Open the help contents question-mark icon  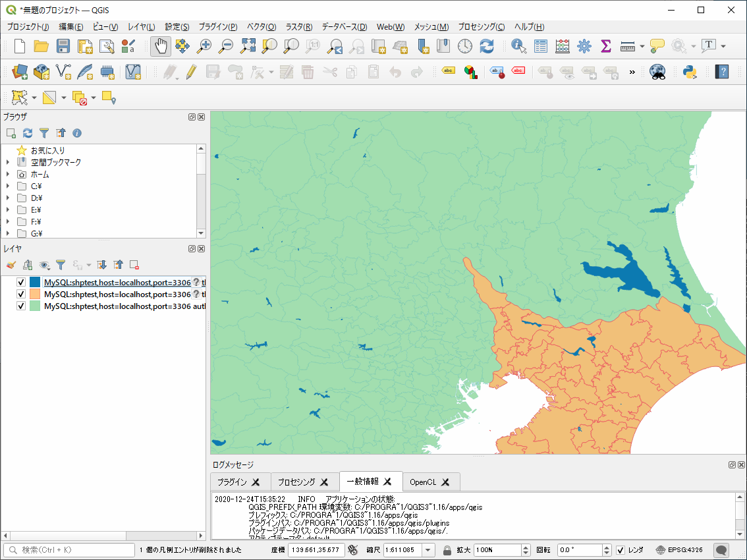click(722, 72)
